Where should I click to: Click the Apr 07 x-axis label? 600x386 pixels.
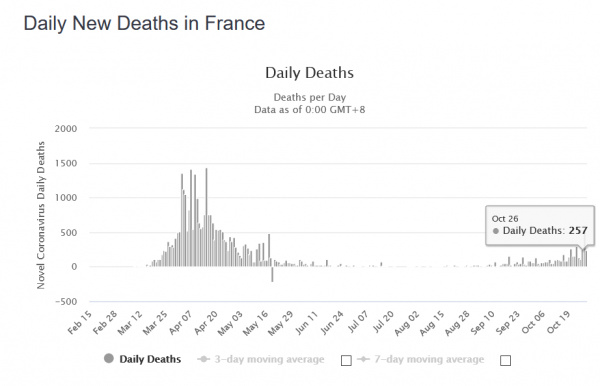coord(180,323)
